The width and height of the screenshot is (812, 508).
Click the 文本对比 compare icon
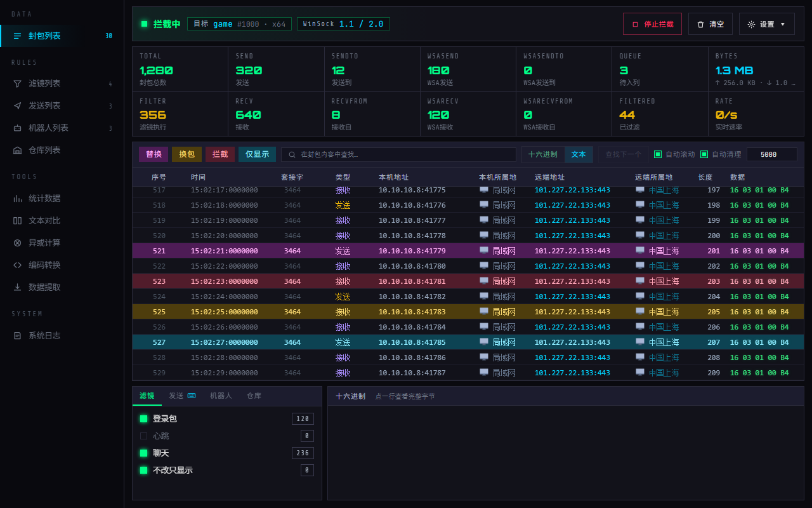click(17, 220)
